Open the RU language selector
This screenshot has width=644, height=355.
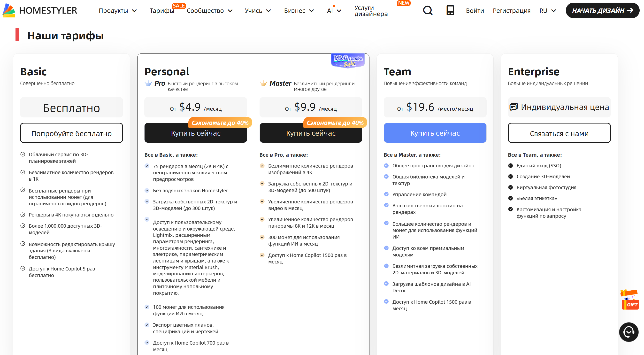(x=547, y=11)
